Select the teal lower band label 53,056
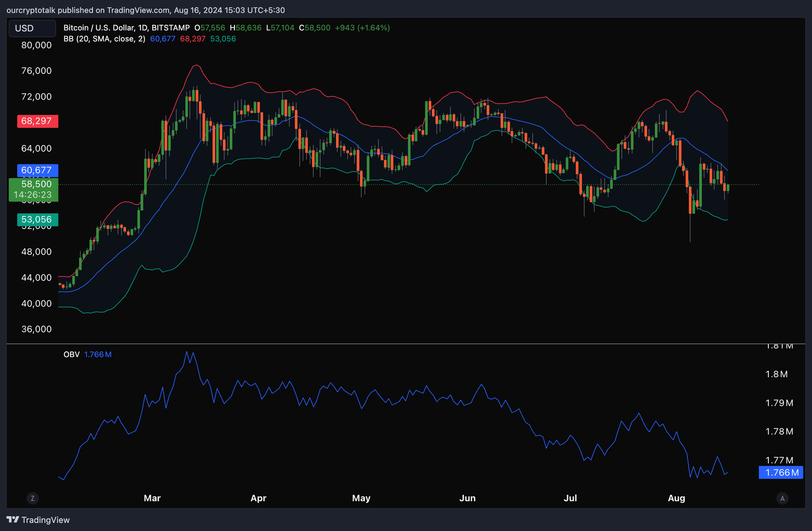 tap(37, 219)
